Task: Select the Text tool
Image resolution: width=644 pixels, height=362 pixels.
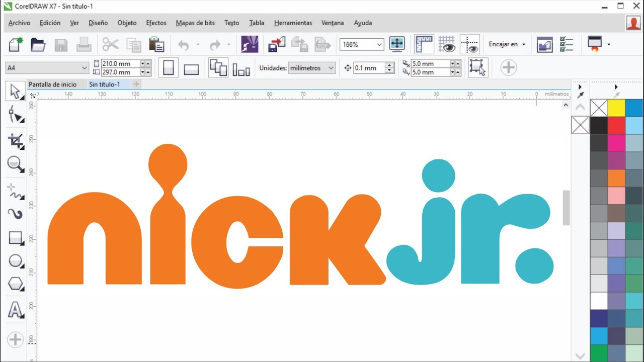Action: pos(16,310)
